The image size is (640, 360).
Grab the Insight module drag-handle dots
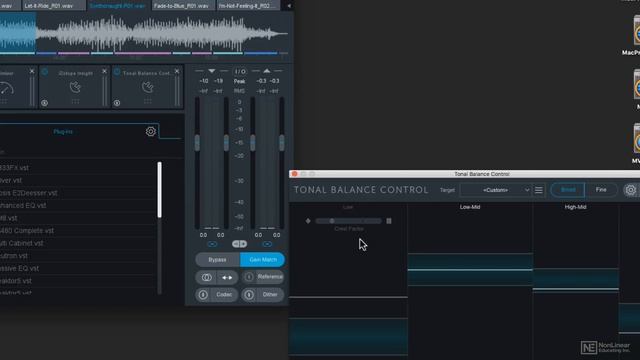point(75,102)
